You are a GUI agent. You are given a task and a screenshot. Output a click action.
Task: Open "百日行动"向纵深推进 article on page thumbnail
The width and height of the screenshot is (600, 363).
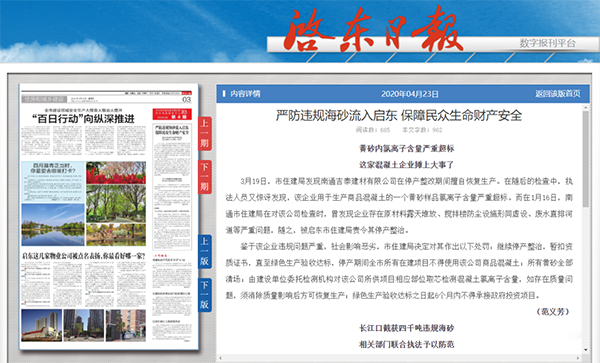click(83, 119)
